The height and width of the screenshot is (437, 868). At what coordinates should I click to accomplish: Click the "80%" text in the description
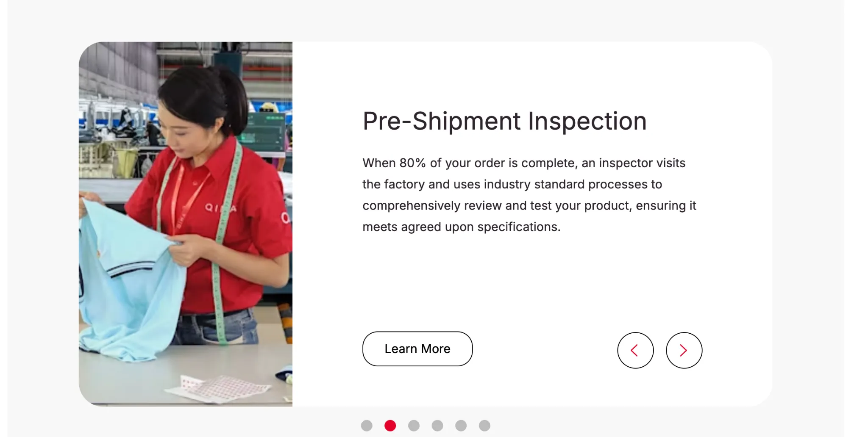coord(412,163)
